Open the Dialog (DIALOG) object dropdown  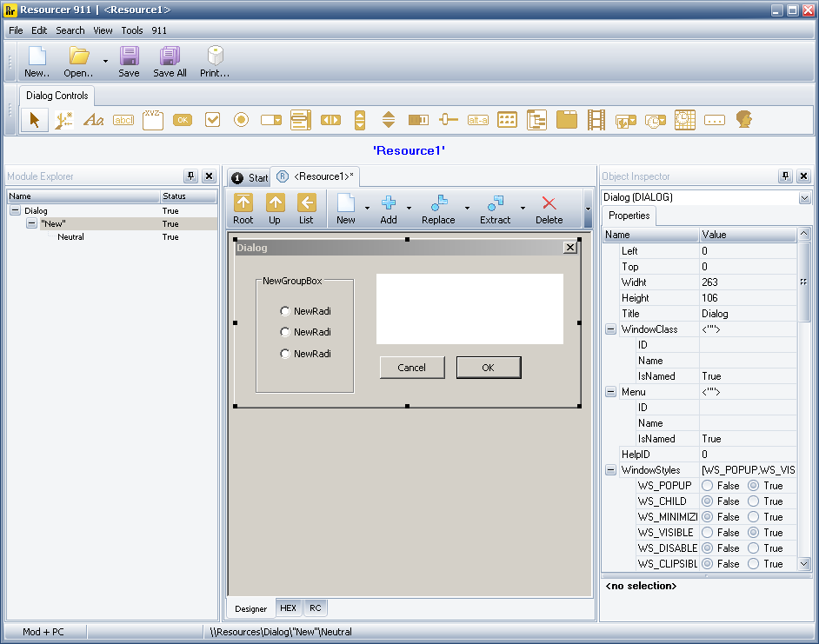click(803, 198)
